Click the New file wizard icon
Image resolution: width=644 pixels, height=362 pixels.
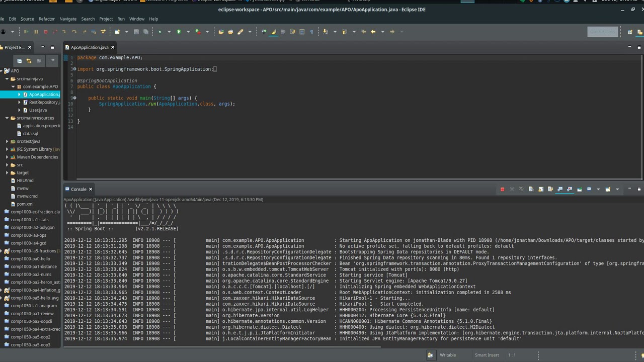[117, 32]
